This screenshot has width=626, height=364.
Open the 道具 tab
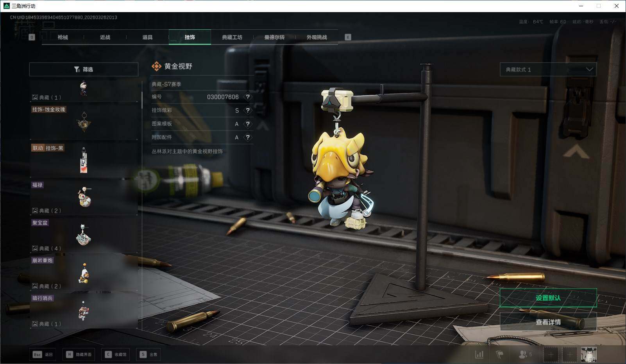[147, 37]
